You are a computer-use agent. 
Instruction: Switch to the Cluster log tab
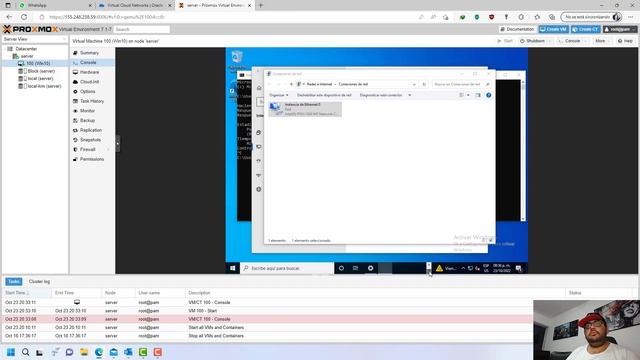(x=39, y=282)
